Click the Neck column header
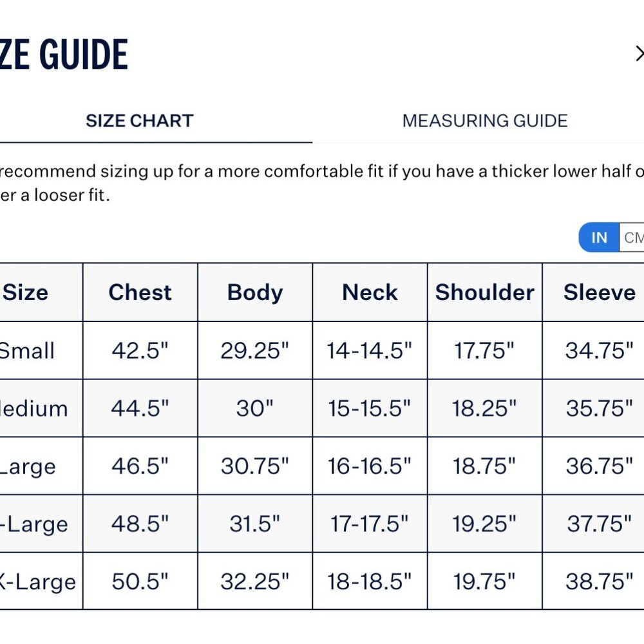Image resolution: width=644 pixels, height=644 pixels. pyautogui.click(x=370, y=292)
